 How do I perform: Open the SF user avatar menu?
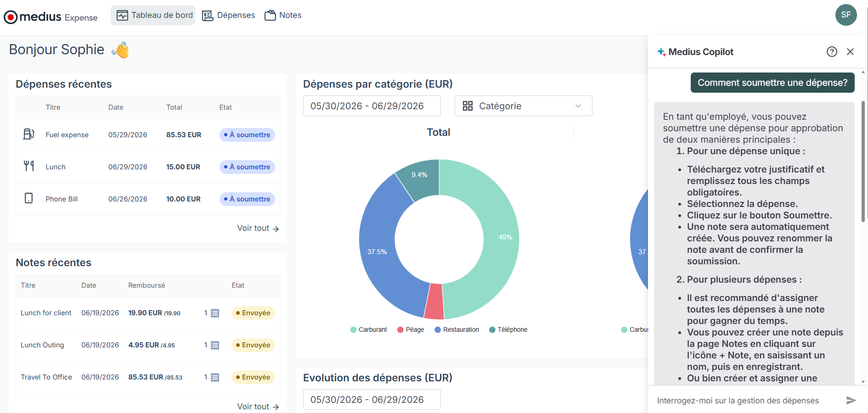846,15
